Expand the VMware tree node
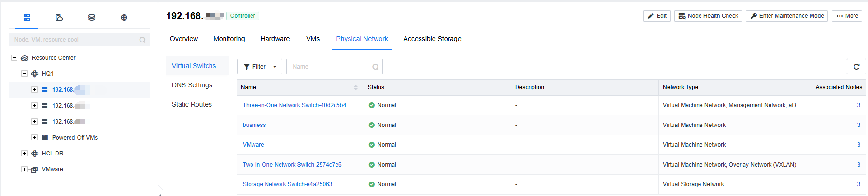The height and width of the screenshot is (196, 868). point(24,169)
